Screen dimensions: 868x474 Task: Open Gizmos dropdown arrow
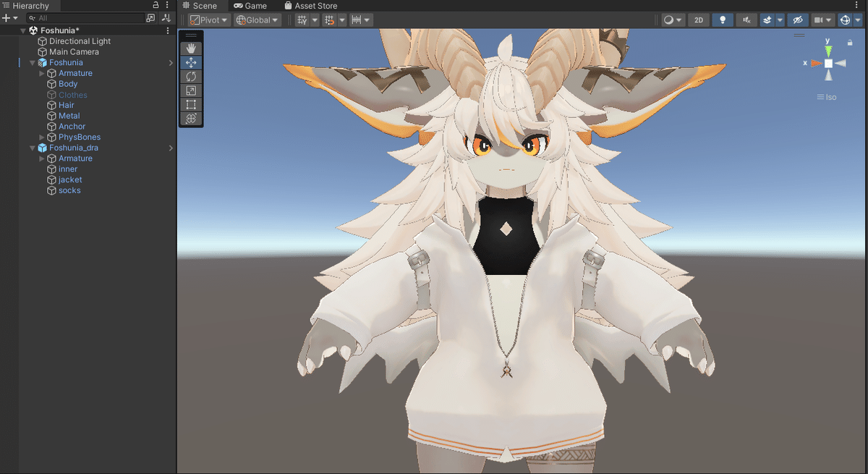(858, 20)
